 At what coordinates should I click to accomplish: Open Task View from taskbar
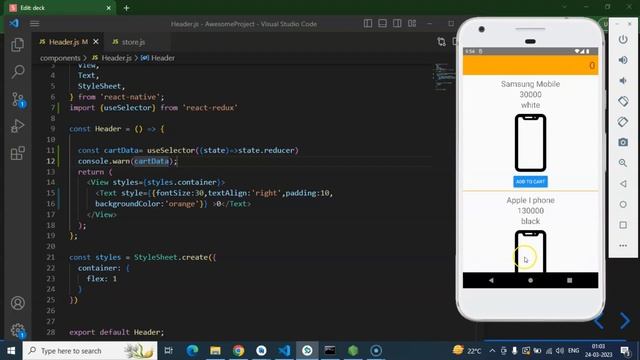pos(168,351)
